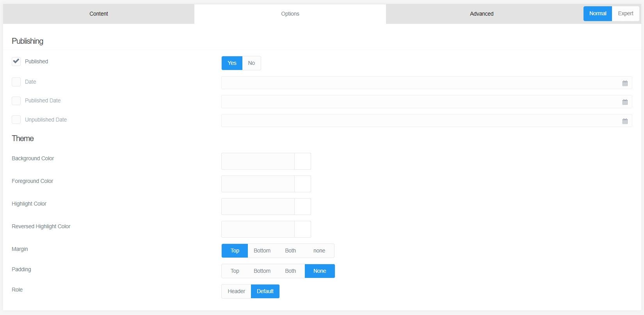Click the Reversed Highlight Color input field
This screenshot has height=315, width=644.
coord(258,229)
